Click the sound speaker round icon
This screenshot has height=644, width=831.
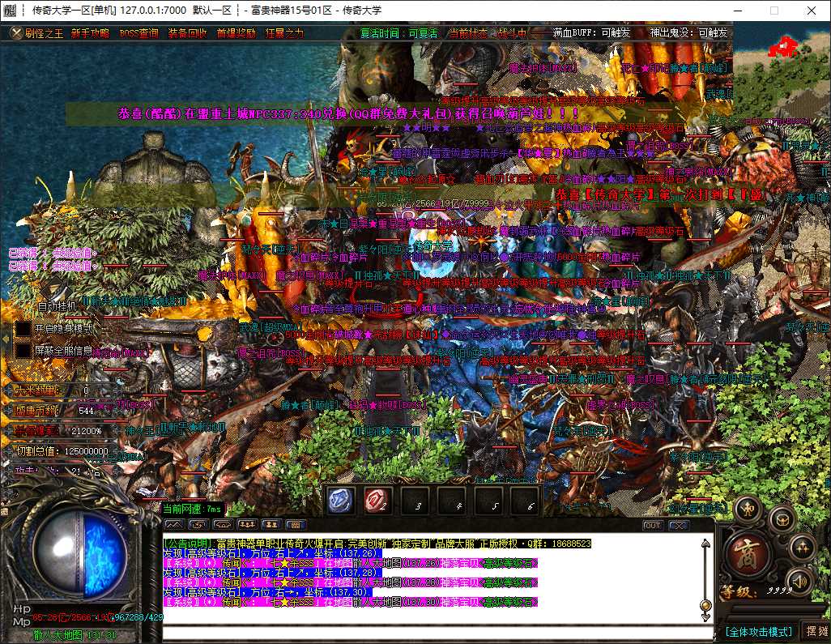801,581
